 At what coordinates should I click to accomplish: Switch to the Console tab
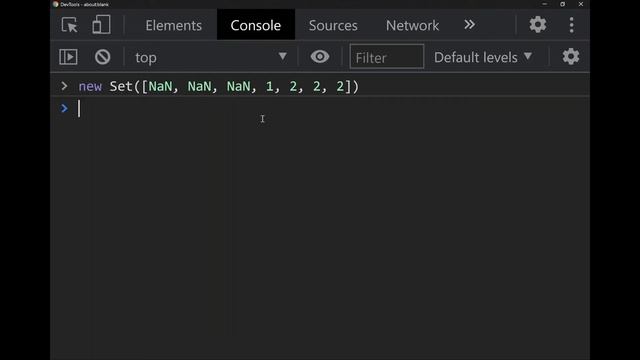click(256, 25)
